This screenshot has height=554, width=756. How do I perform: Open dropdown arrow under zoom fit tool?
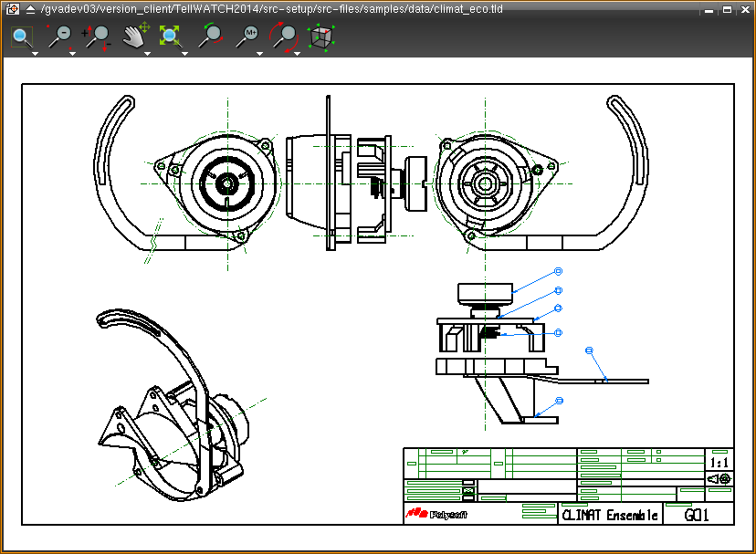click(184, 54)
